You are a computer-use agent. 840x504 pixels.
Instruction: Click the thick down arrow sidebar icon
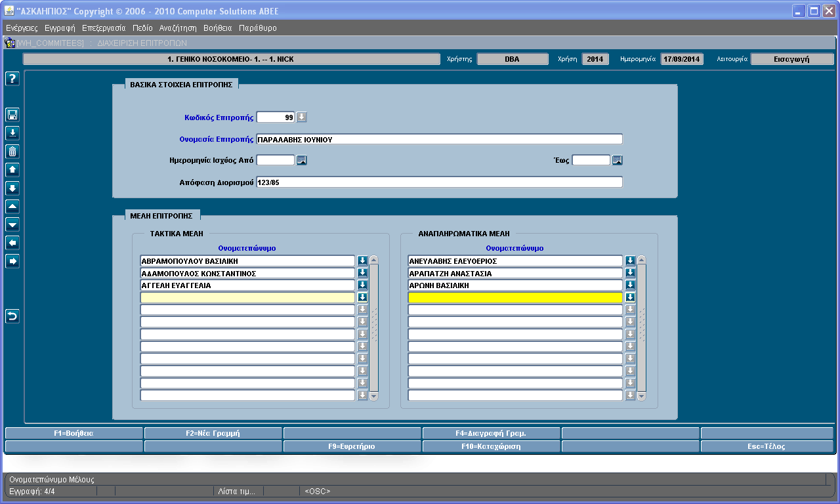[x=12, y=188]
